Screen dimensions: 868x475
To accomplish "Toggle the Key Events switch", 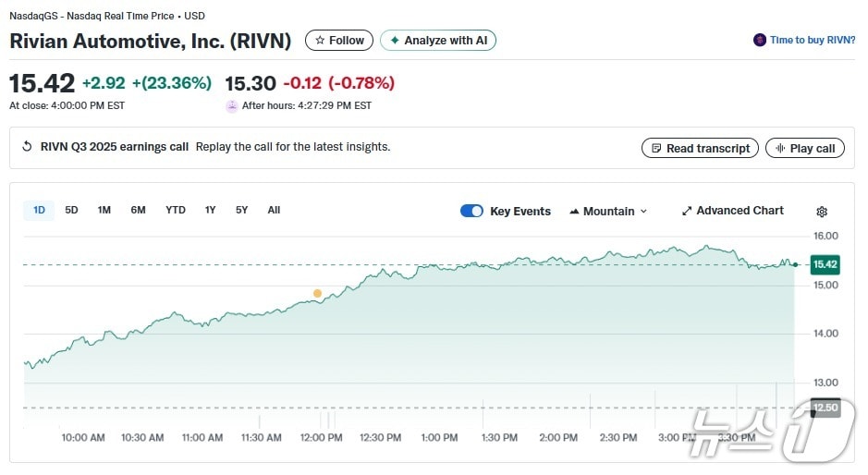I will (471, 211).
